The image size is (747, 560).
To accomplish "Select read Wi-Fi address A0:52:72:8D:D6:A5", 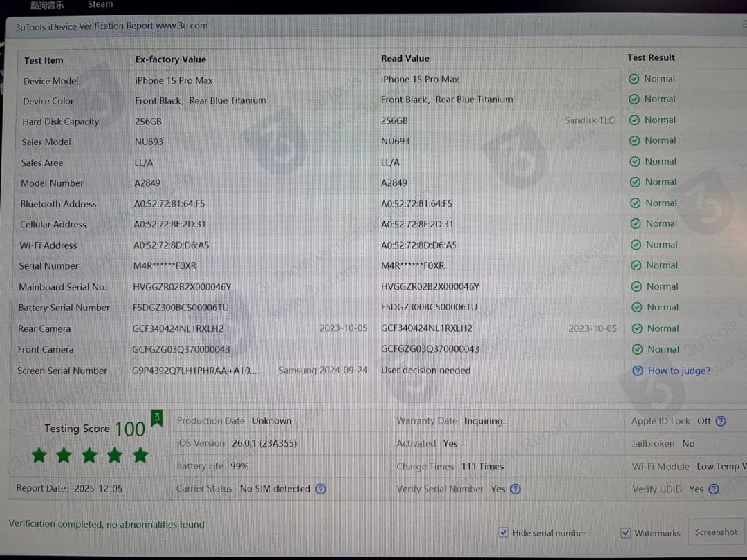I will click(418, 245).
